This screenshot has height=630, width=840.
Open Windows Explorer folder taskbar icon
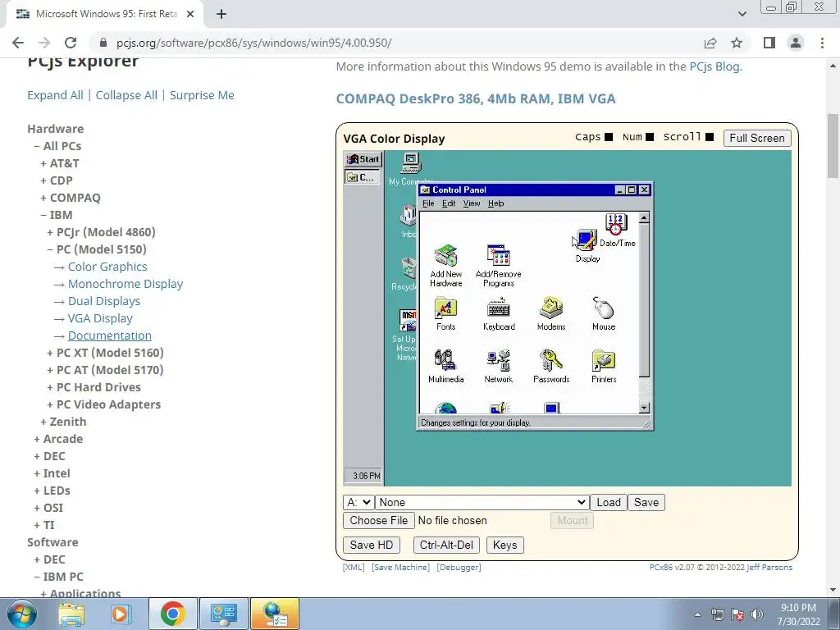click(x=71, y=614)
